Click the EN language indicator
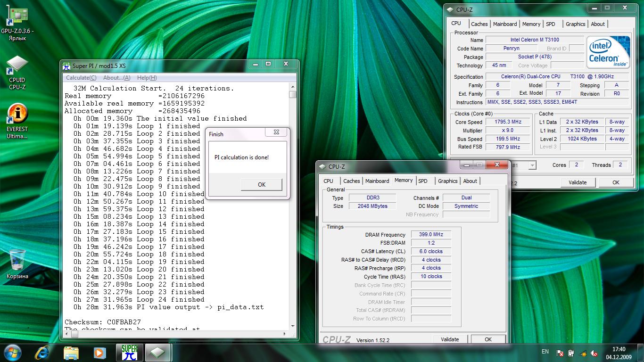The height and width of the screenshot is (362, 644). pos(545,352)
